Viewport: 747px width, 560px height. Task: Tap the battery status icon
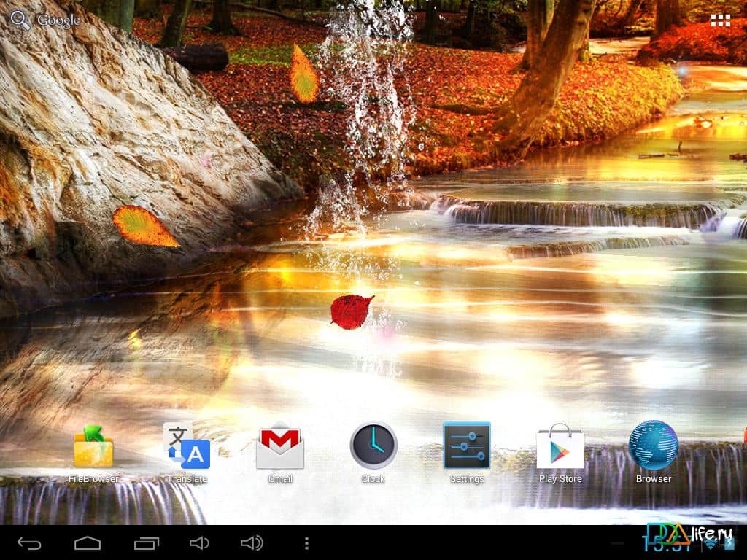coord(731,545)
